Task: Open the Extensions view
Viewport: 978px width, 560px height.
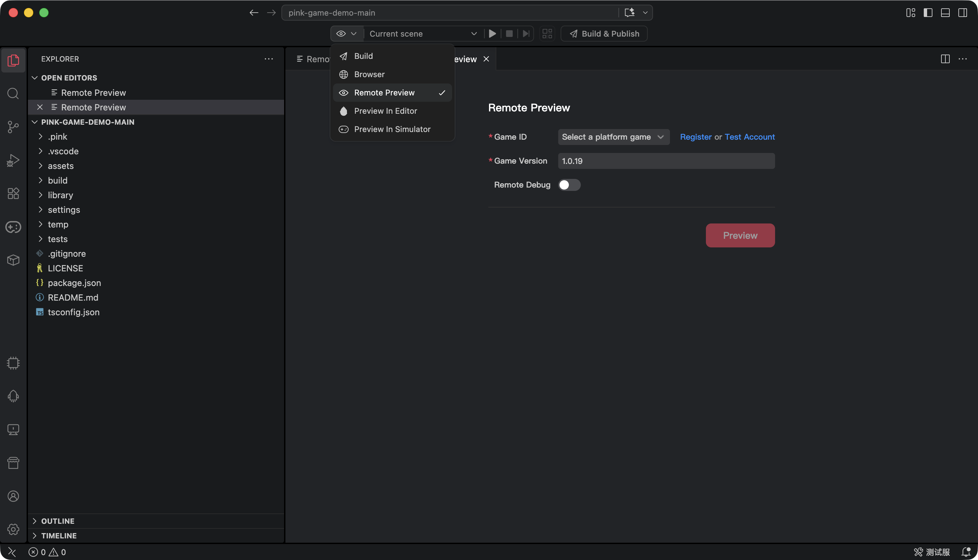Action: tap(13, 194)
